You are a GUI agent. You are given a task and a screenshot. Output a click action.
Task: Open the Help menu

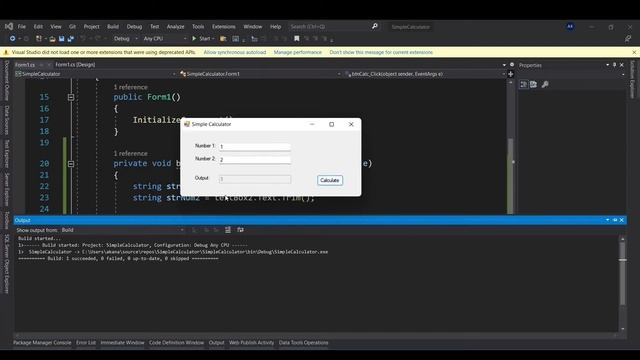(276, 27)
